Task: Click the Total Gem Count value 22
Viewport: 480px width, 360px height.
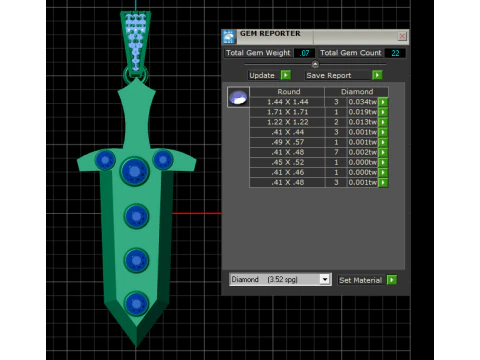Action: coord(395,53)
